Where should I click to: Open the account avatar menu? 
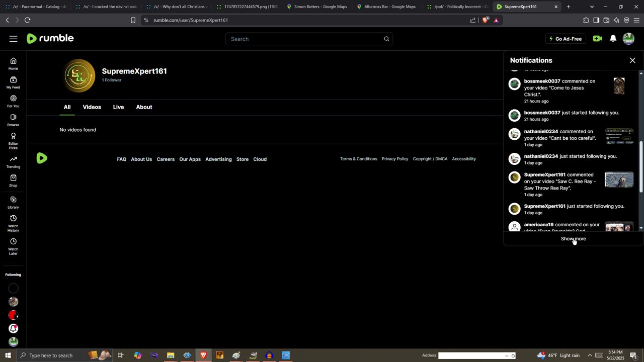pyautogui.click(x=628, y=39)
